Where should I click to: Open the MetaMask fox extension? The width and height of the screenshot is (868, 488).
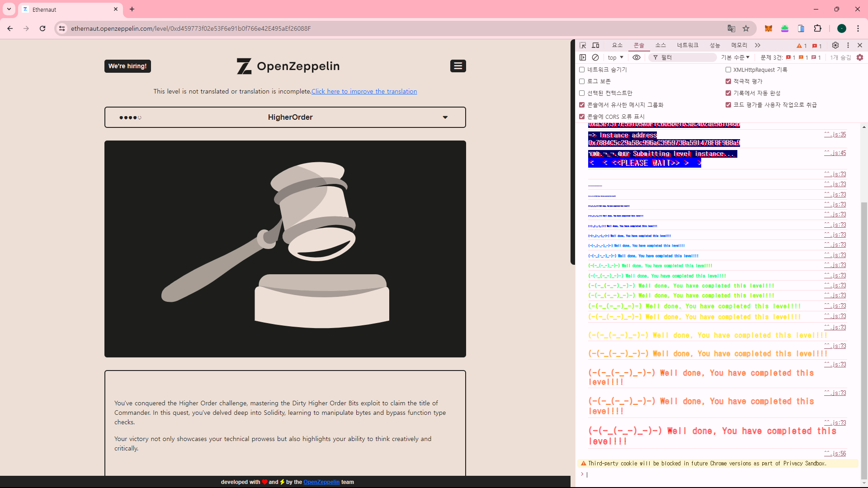pos(768,28)
